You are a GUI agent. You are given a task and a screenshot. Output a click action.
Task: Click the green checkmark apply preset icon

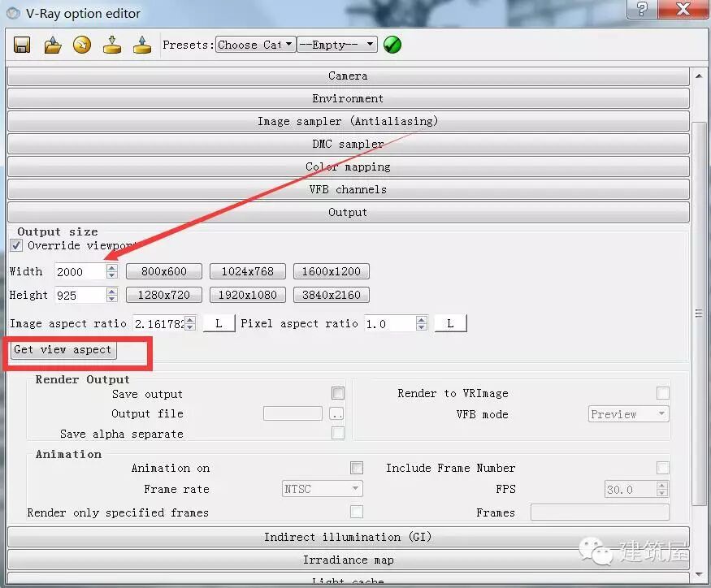tap(392, 45)
